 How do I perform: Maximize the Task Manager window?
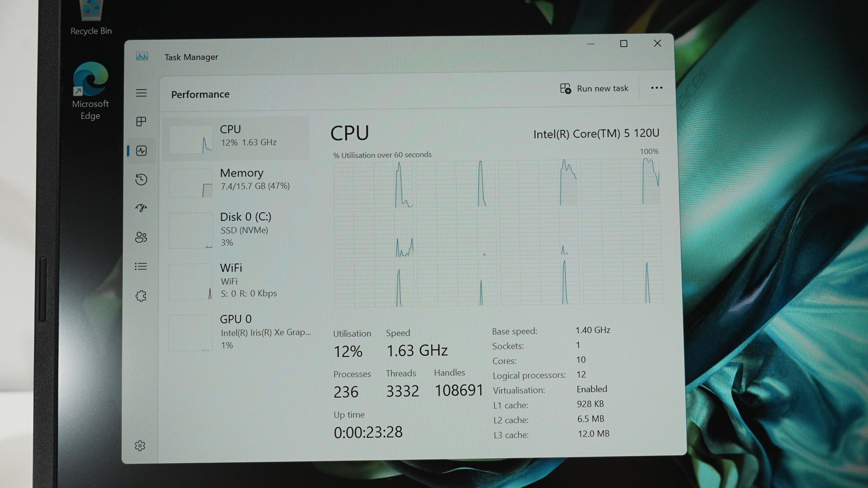point(623,44)
